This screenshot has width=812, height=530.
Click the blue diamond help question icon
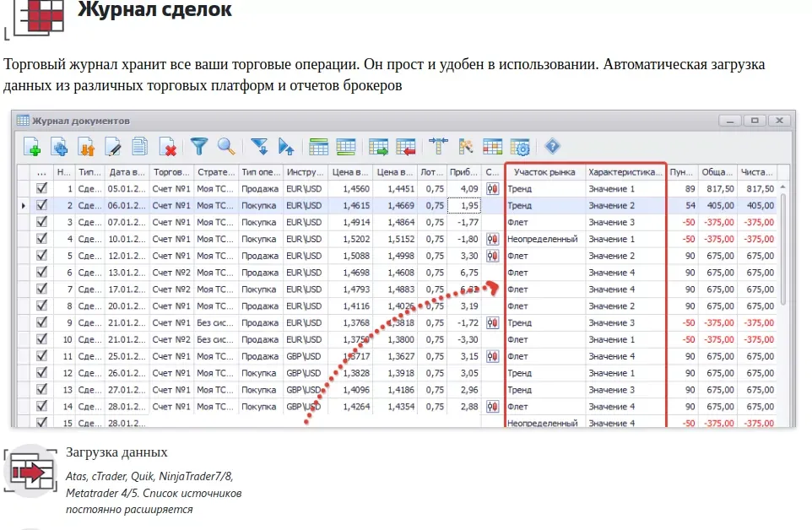coord(553,147)
